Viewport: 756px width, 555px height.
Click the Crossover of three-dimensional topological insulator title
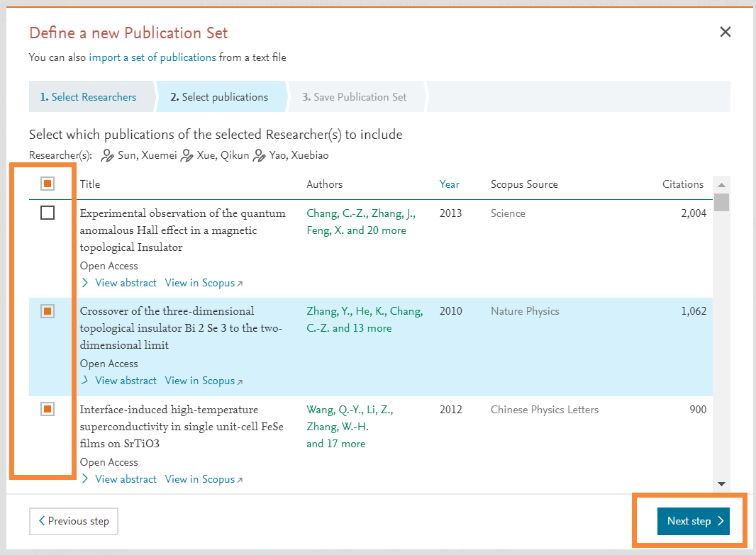181,328
